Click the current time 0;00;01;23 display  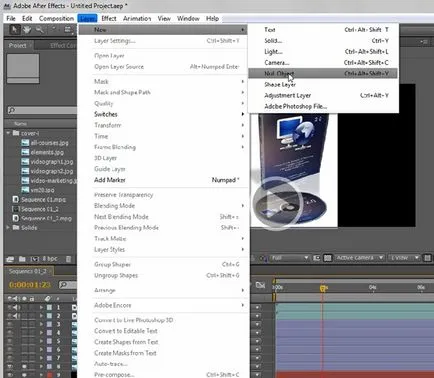[x=30, y=285]
